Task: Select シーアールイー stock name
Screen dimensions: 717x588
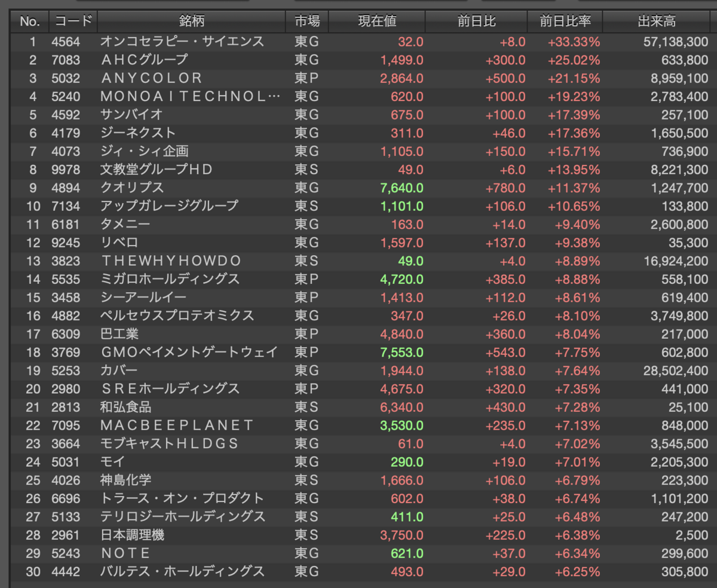Action: pos(143,298)
